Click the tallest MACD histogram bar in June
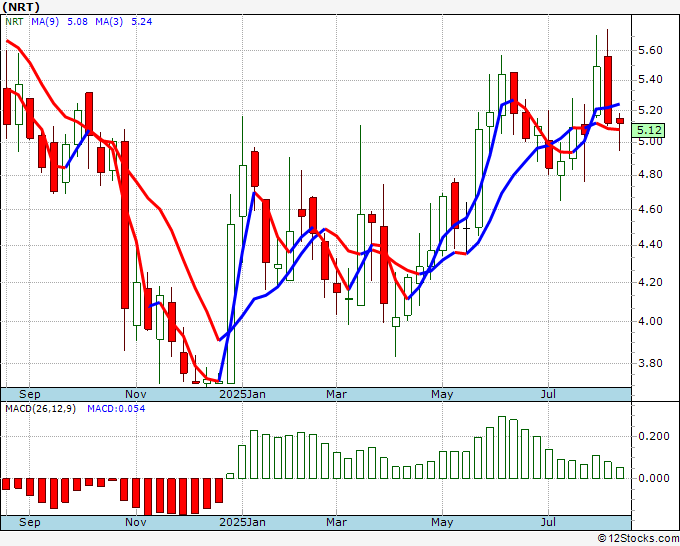 pyautogui.click(x=502, y=447)
